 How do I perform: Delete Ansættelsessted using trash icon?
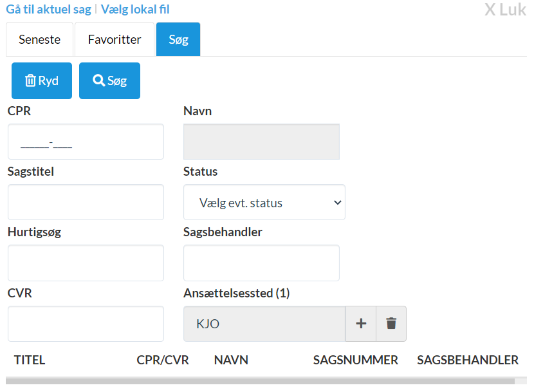click(391, 324)
